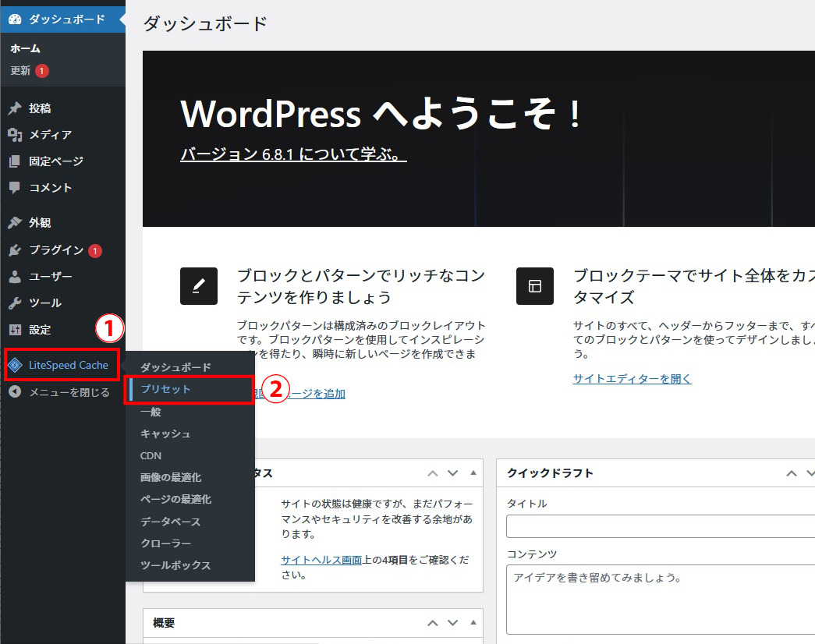This screenshot has width=815, height=644.
Task: Click the Quick Draft タイトル input field
Action: tap(660, 527)
